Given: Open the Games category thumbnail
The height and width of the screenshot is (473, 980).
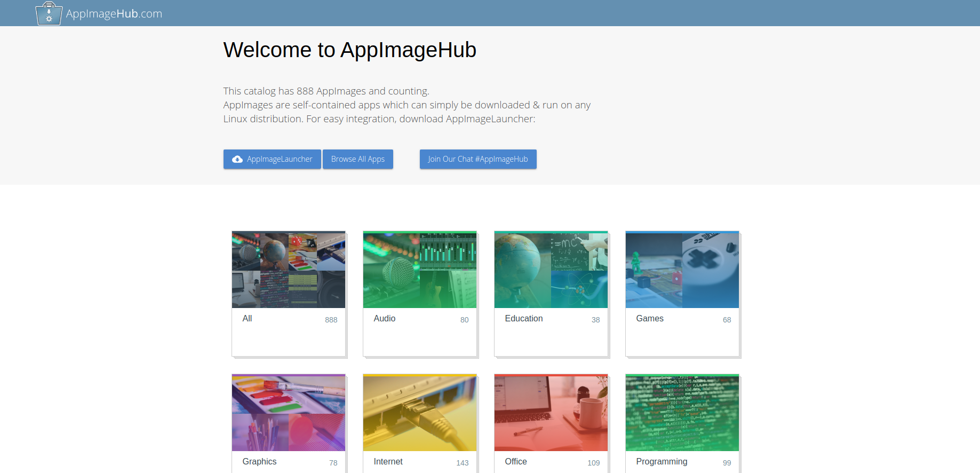Looking at the screenshot, I should coord(682,270).
